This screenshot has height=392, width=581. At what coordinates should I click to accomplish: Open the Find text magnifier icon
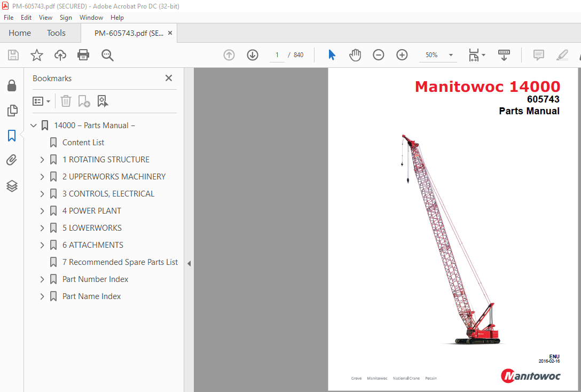click(x=107, y=55)
